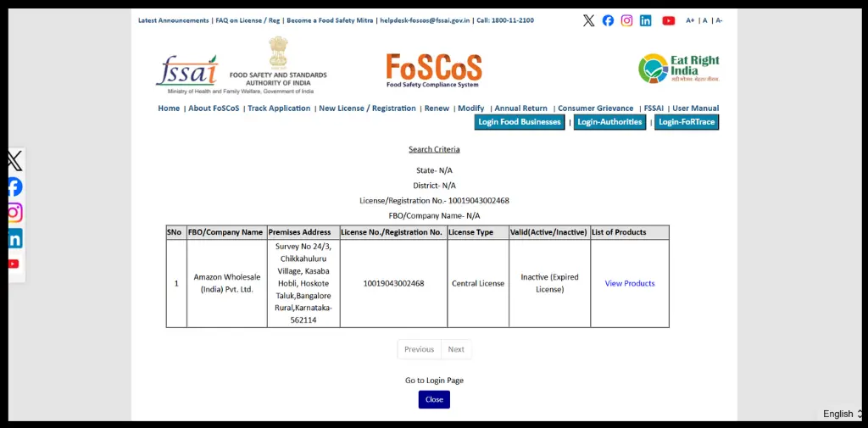The height and width of the screenshot is (428, 868).
Task: Open the Instagram icon in header
Action: click(626, 20)
